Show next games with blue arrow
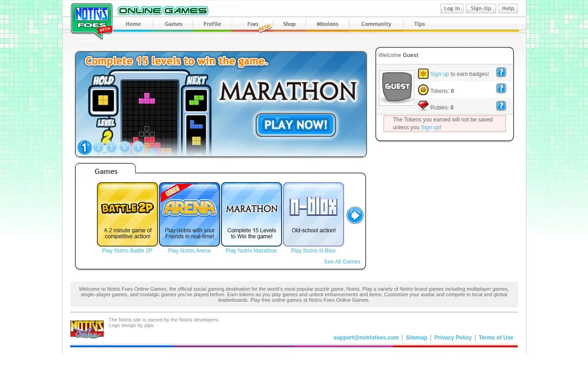Viewport: 588px width, 368px height. 355,215
